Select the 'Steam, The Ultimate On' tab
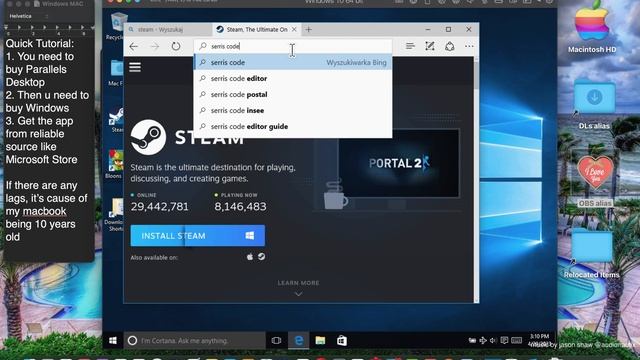 click(x=257, y=29)
